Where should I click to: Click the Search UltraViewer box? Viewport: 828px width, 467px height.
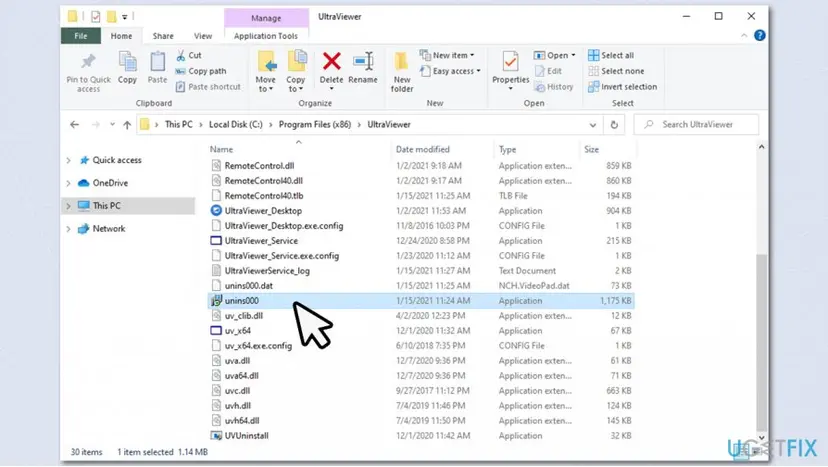(x=697, y=125)
